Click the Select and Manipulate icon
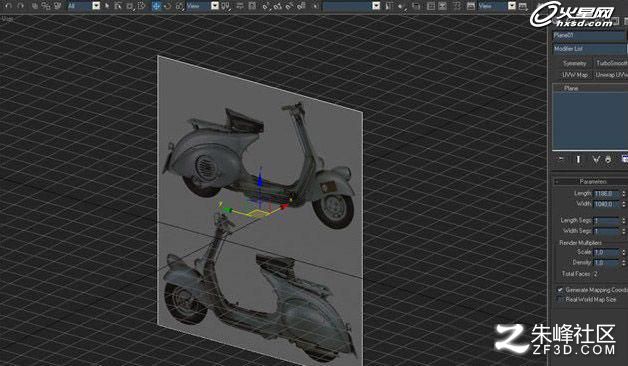The width and height of the screenshot is (628, 366). coord(240,6)
